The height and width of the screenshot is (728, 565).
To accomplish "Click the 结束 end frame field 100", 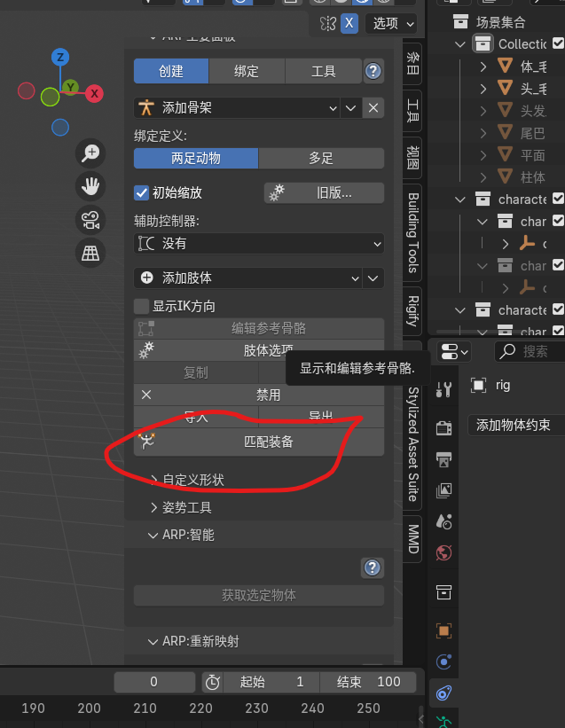I will tap(368, 682).
